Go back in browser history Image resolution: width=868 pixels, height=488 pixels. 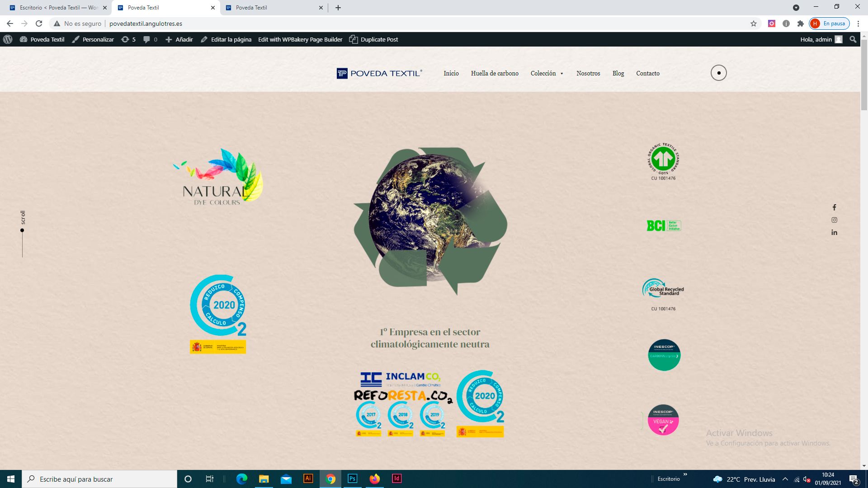10,23
